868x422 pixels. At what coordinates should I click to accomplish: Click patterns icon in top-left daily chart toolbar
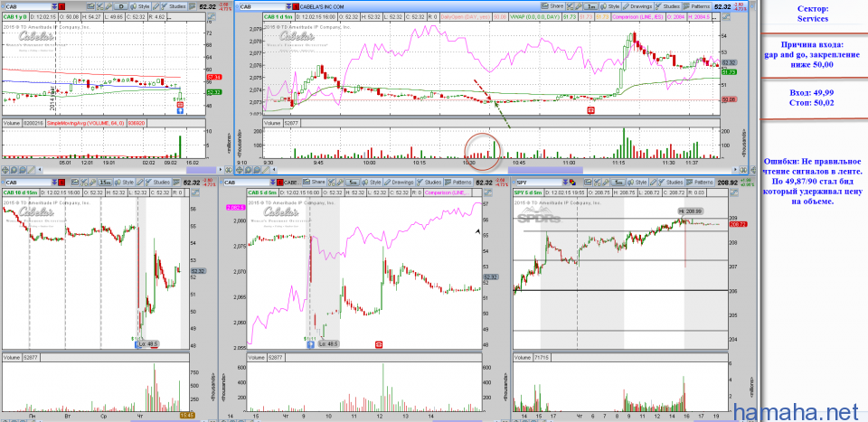click(x=192, y=6)
